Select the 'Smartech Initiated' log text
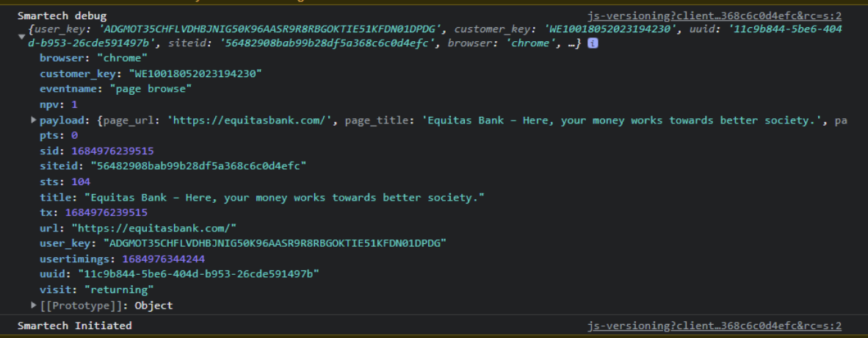Viewport: 868px width, 338px height. (75, 326)
